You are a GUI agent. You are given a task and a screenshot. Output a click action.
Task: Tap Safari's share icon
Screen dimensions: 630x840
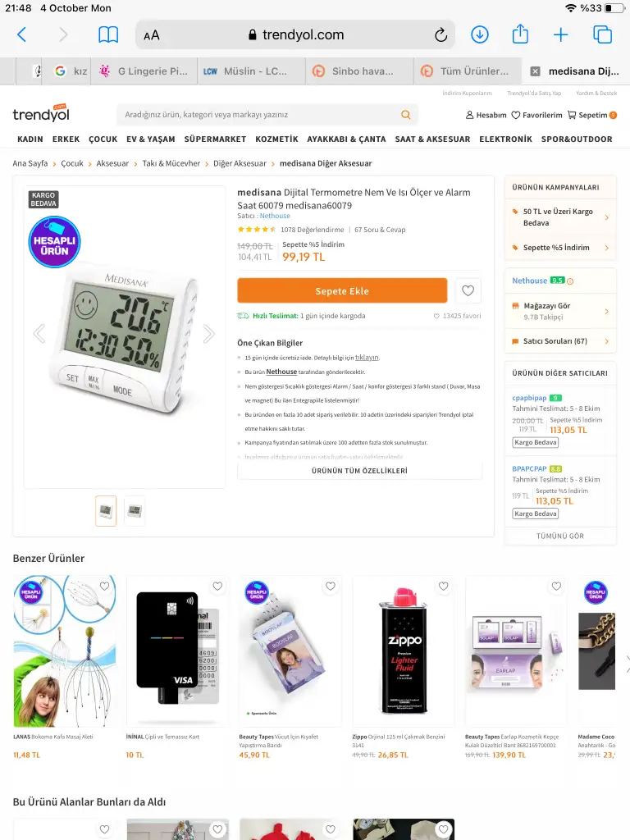(519, 34)
